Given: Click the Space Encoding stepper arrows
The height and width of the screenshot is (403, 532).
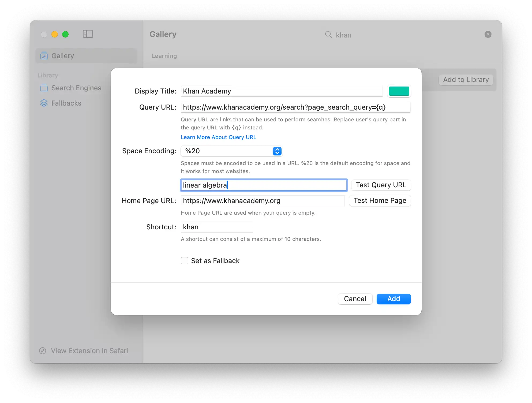Looking at the screenshot, I should 277,151.
